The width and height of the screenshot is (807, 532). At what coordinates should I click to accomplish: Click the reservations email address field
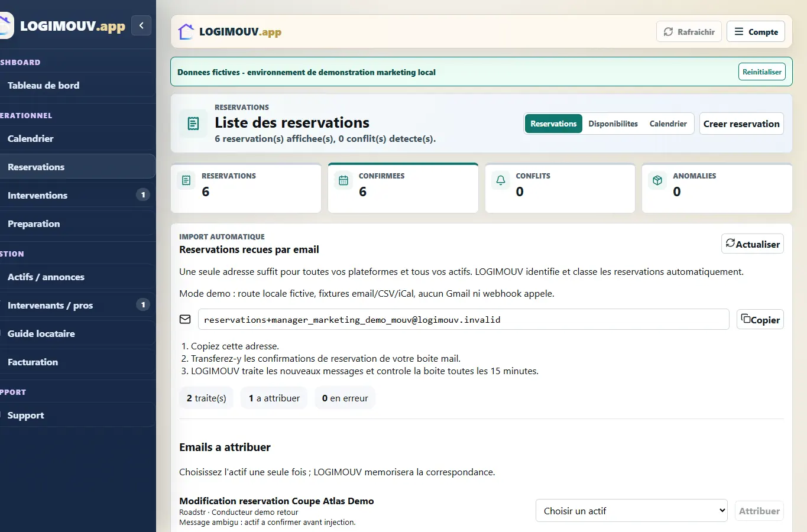tap(464, 319)
